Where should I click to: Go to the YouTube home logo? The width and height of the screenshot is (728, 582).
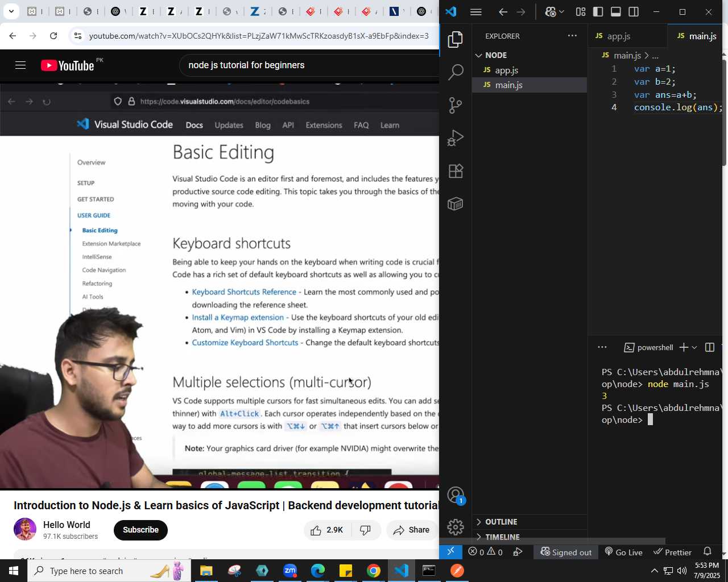(x=68, y=65)
